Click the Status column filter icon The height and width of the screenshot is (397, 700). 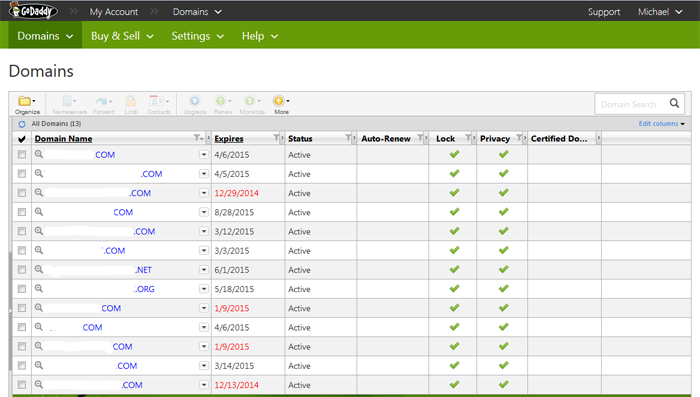(x=348, y=138)
